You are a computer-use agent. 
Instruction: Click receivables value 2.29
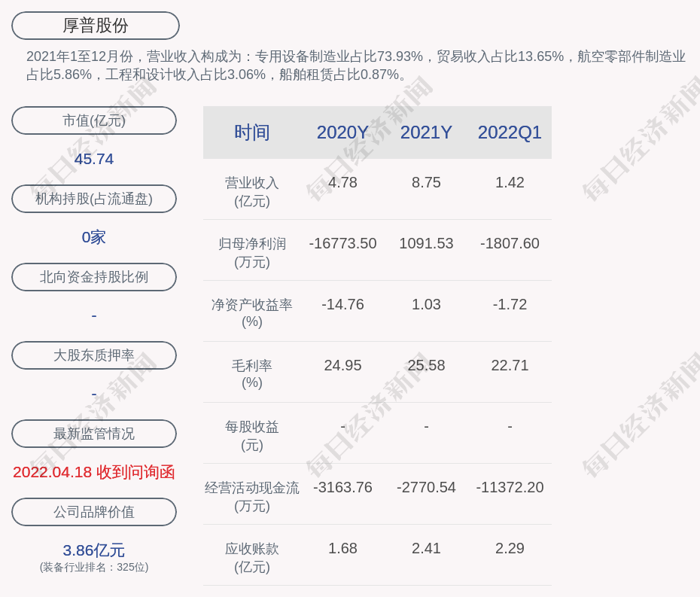(x=510, y=548)
